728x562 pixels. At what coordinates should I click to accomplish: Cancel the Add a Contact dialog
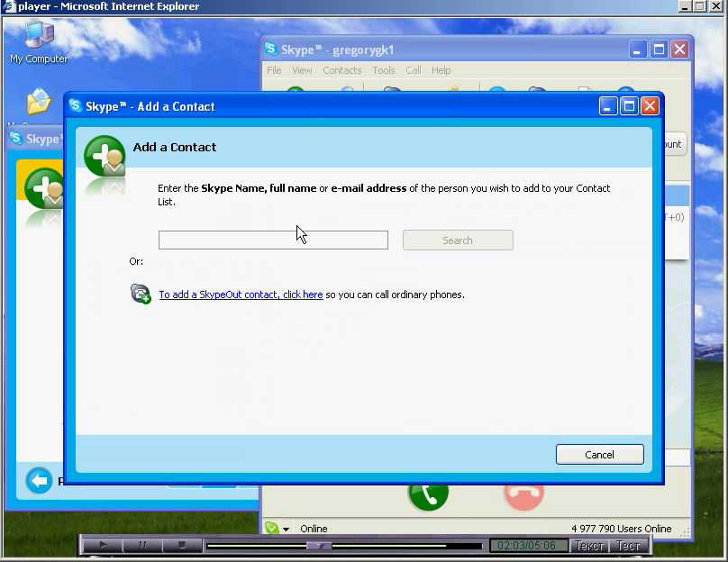coord(599,454)
